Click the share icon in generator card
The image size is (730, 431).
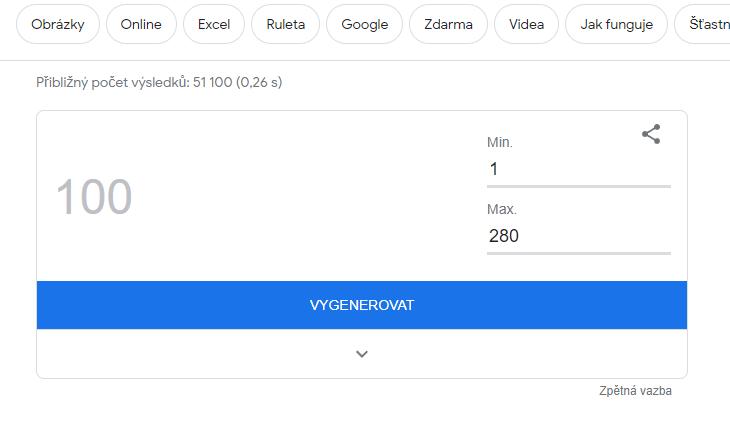(651, 134)
